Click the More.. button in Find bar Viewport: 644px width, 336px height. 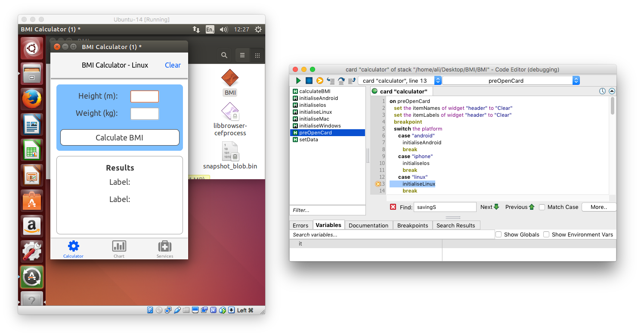598,207
